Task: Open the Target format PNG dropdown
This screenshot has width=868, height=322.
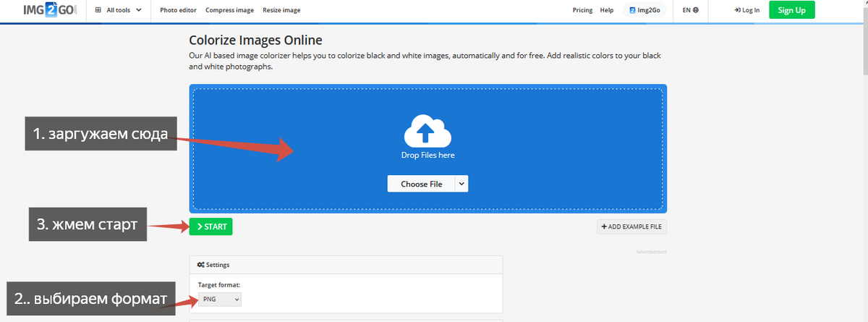Action: pos(220,299)
